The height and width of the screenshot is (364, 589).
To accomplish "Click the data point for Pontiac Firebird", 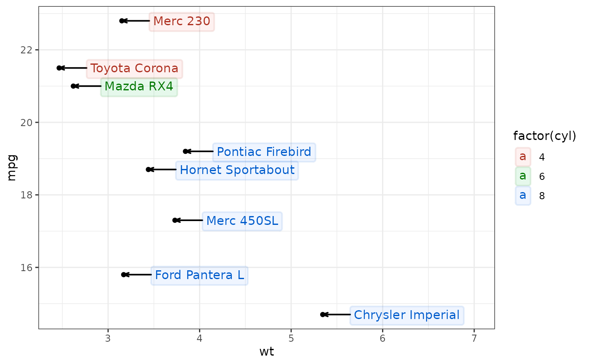I will point(186,151).
